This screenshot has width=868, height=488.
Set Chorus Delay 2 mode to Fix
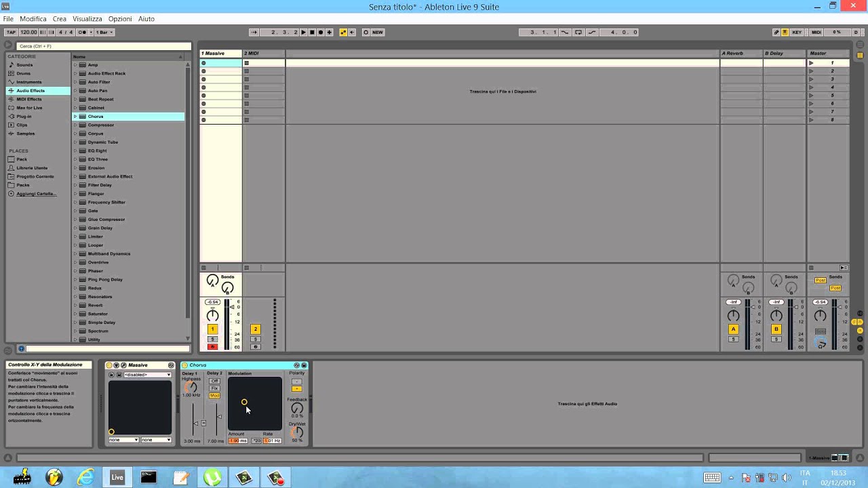(214, 388)
